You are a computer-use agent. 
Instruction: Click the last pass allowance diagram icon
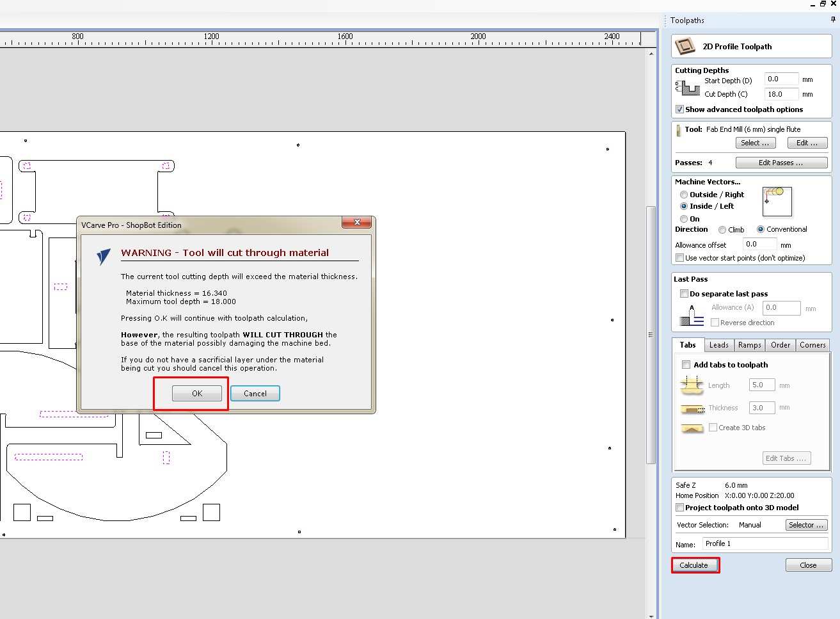692,315
